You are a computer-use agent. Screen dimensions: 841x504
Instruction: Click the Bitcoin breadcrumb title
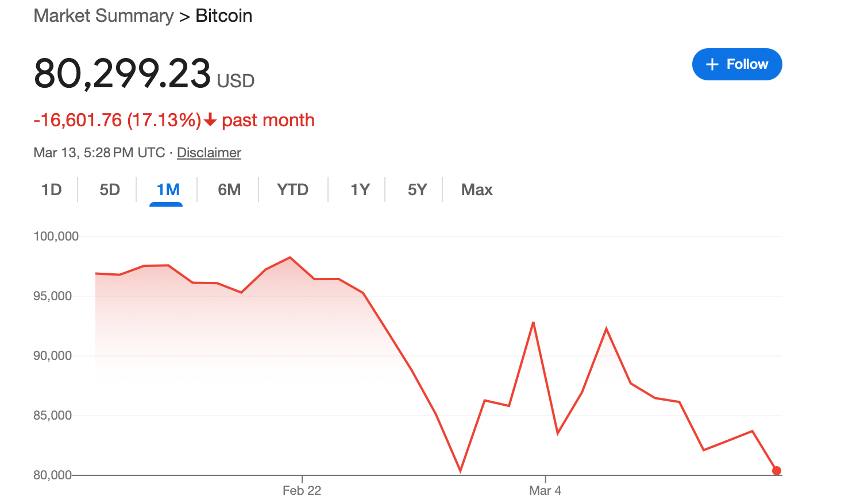click(223, 15)
